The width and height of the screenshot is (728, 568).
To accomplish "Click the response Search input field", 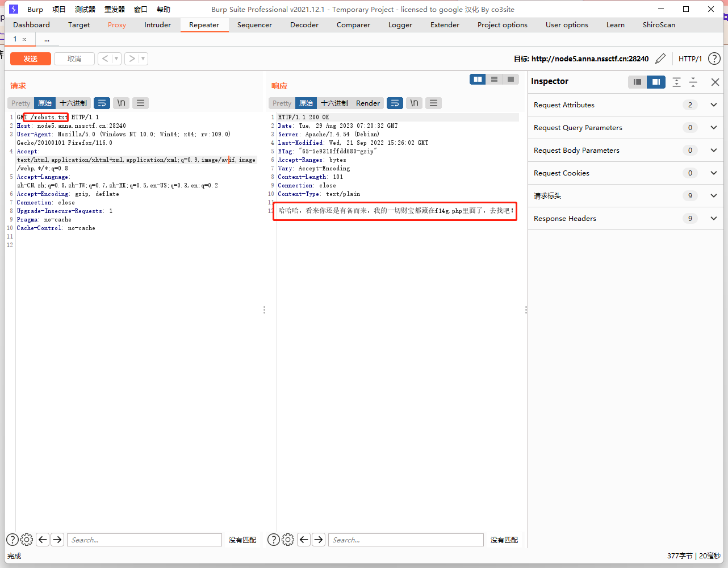I will pos(406,540).
